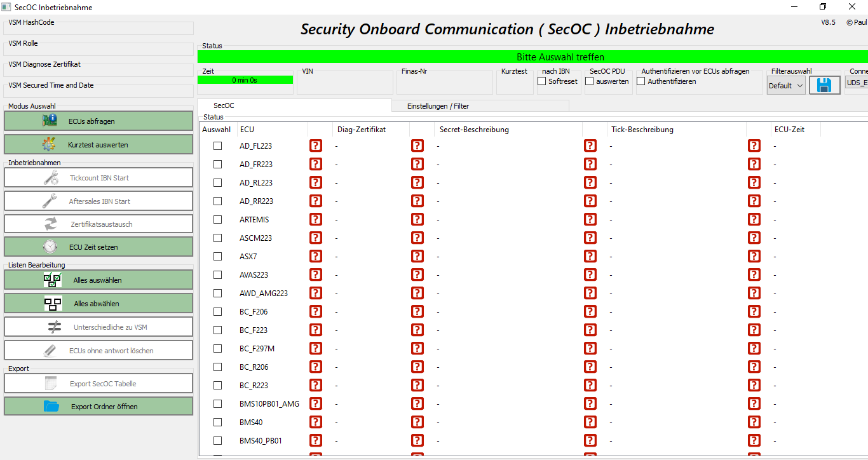
Task: Click the green Zeit progress bar
Action: tap(245, 80)
